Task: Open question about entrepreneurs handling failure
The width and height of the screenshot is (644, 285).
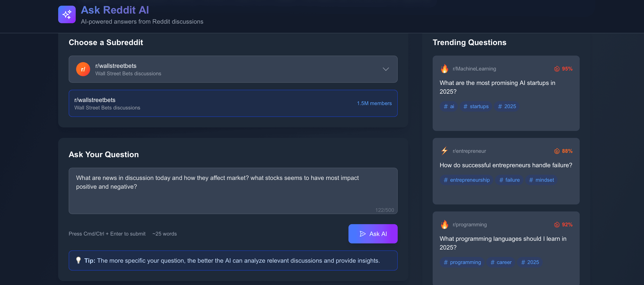Action: [506, 165]
